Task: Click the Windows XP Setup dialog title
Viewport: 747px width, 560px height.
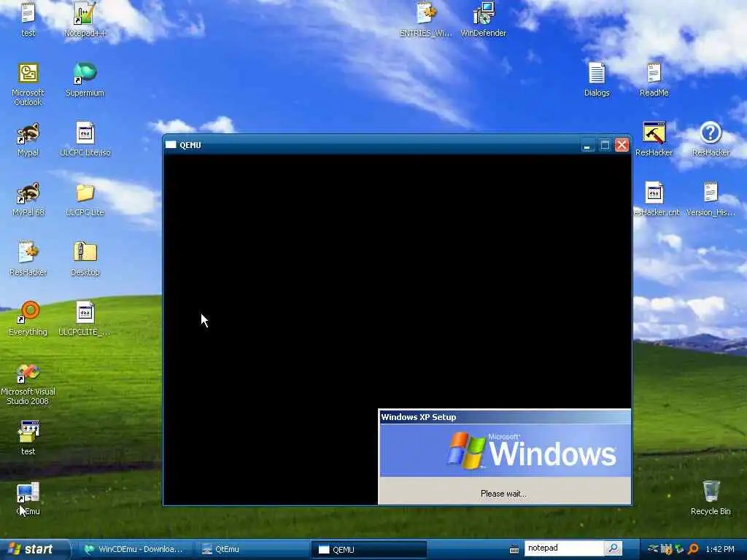Action: click(x=419, y=417)
